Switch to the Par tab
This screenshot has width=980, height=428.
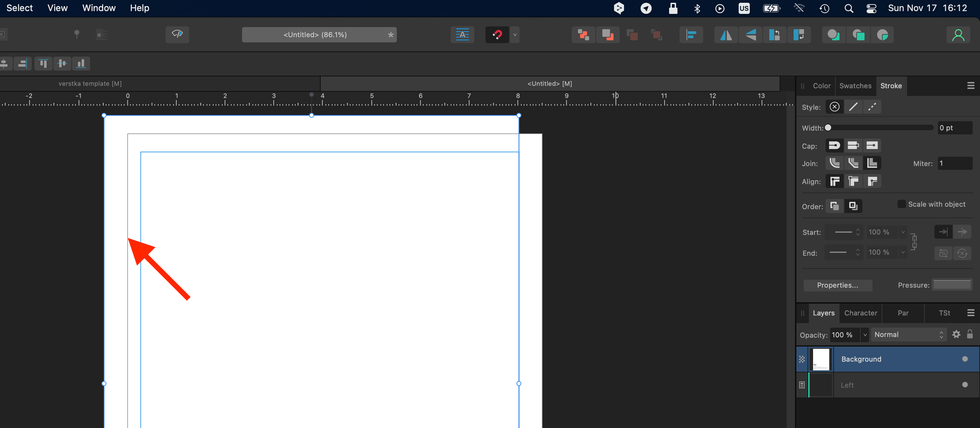pos(903,313)
